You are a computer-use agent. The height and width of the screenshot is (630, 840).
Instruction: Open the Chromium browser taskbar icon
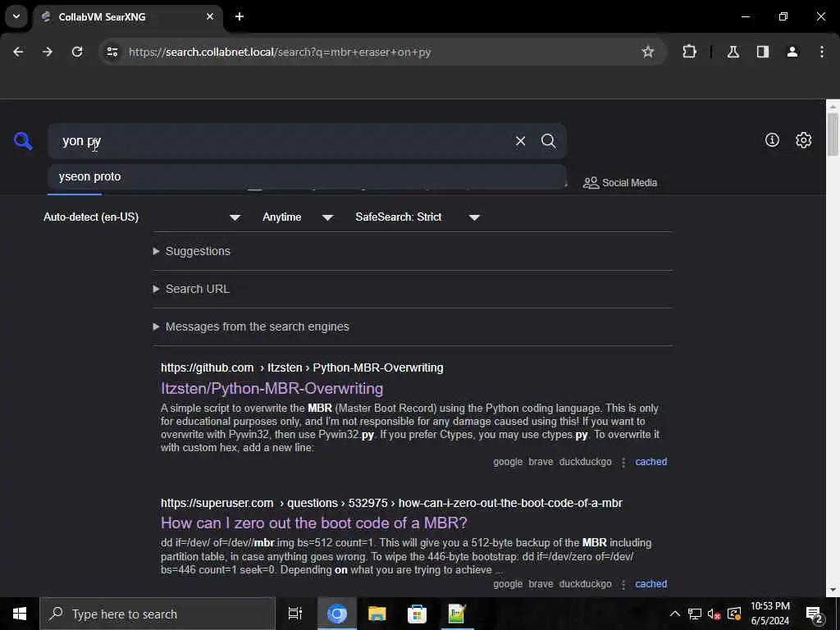click(337, 614)
